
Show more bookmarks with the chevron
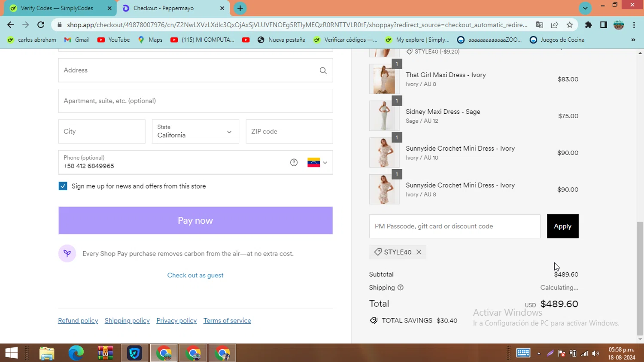click(x=633, y=40)
